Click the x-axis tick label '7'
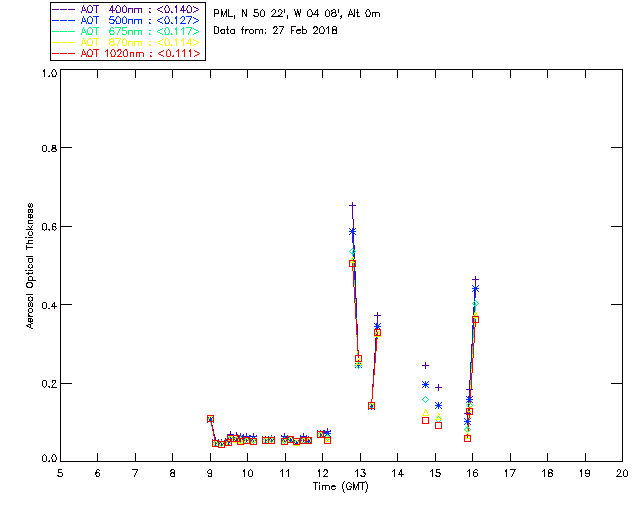Viewport: 640px width, 512px height. [x=135, y=473]
